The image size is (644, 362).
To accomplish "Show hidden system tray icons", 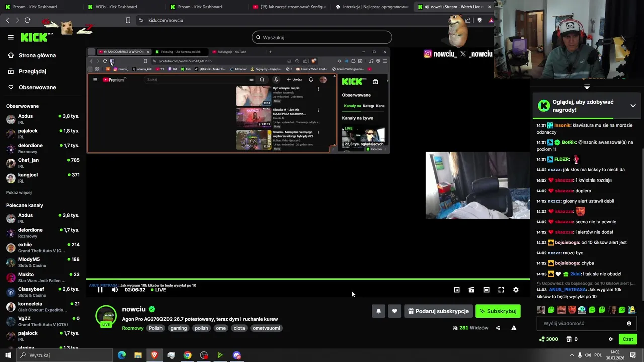I will point(572,355).
